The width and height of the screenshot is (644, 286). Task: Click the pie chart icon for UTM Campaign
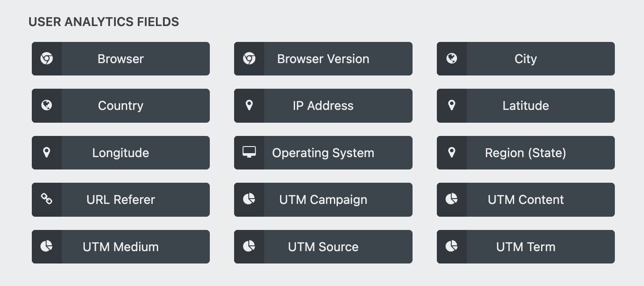click(249, 199)
